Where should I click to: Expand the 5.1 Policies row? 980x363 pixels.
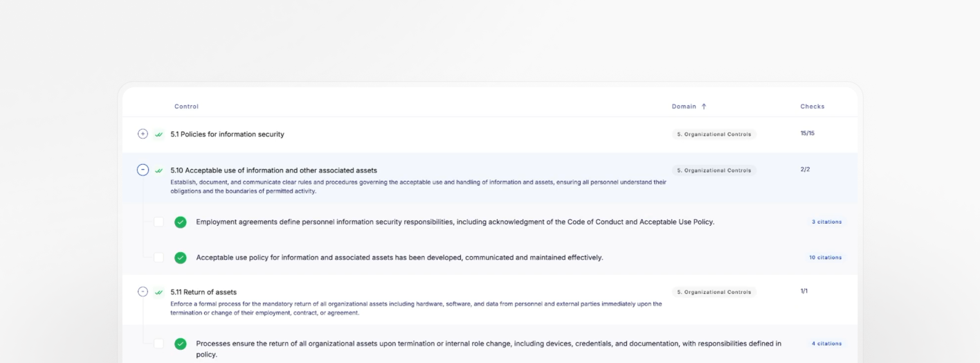point(143,134)
